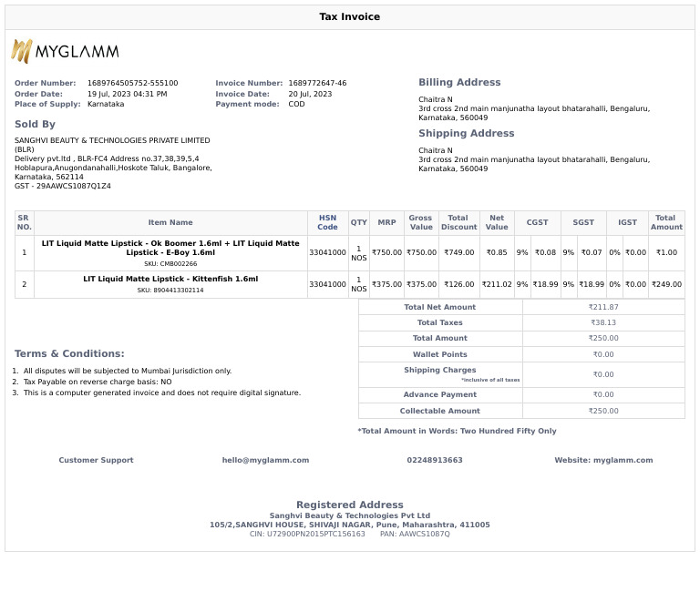
Task: Select item LIT Liquid Matte Lipstick Ok Boomer
Action: pyautogui.click(x=170, y=248)
